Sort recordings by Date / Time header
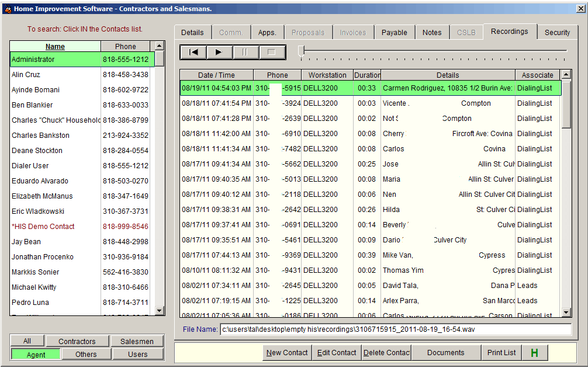Screen dimensions: 588x368 coord(216,75)
